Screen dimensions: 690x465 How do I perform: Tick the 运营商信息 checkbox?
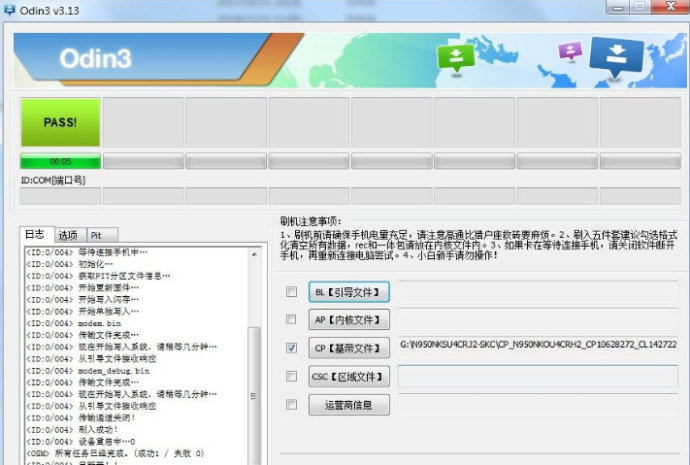(x=291, y=405)
